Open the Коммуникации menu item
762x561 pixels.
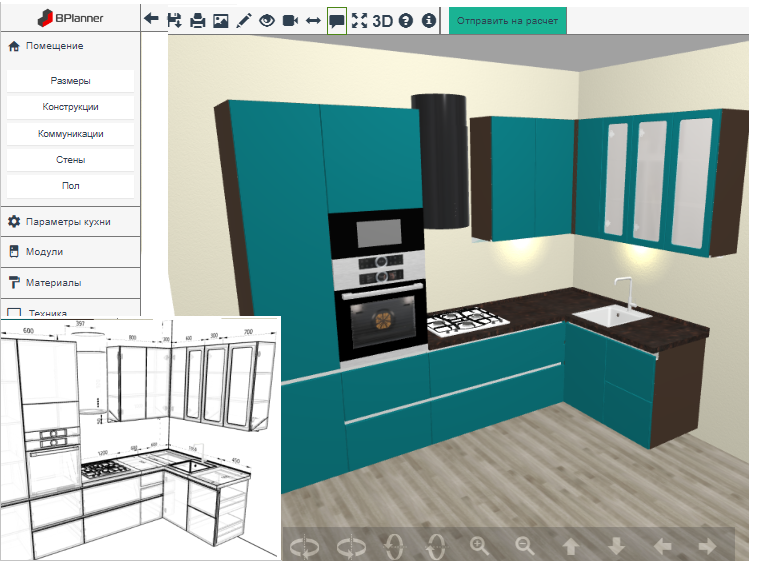pyautogui.click(x=70, y=133)
